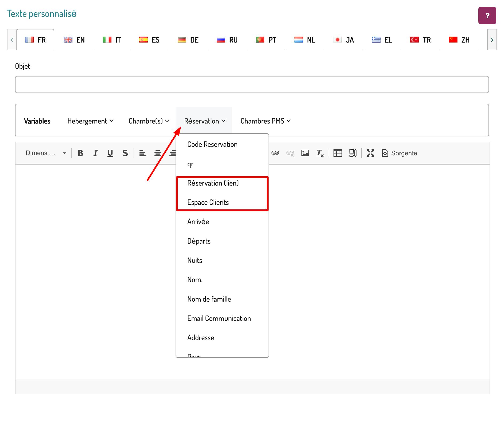504x422 pixels.
Task: Insert the Espace Clients variable
Action: [208, 202]
